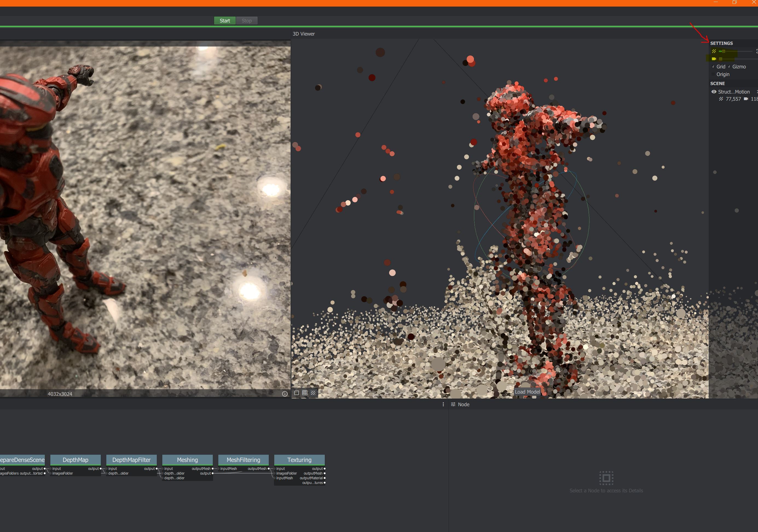Click the Node panel settings icon

tap(453, 404)
